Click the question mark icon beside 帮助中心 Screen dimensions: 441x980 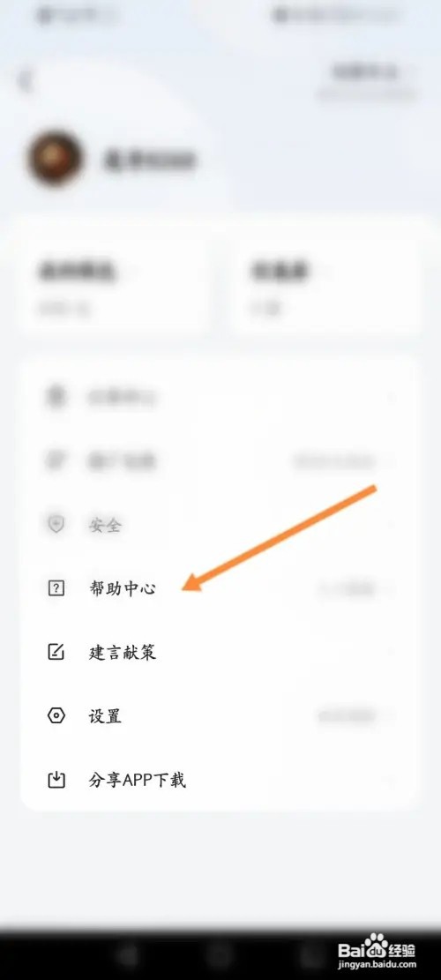[x=56, y=588]
